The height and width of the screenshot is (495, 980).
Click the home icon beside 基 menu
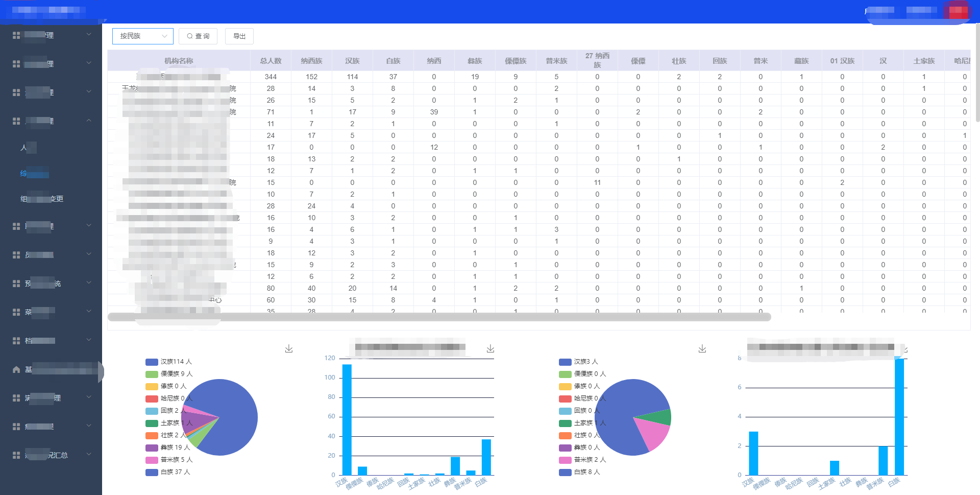coord(16,369)
